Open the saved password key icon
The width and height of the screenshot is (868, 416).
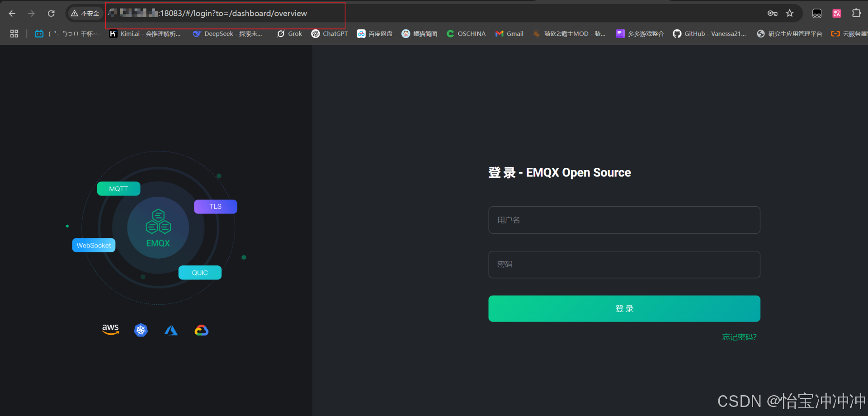(x=773, y=14)
